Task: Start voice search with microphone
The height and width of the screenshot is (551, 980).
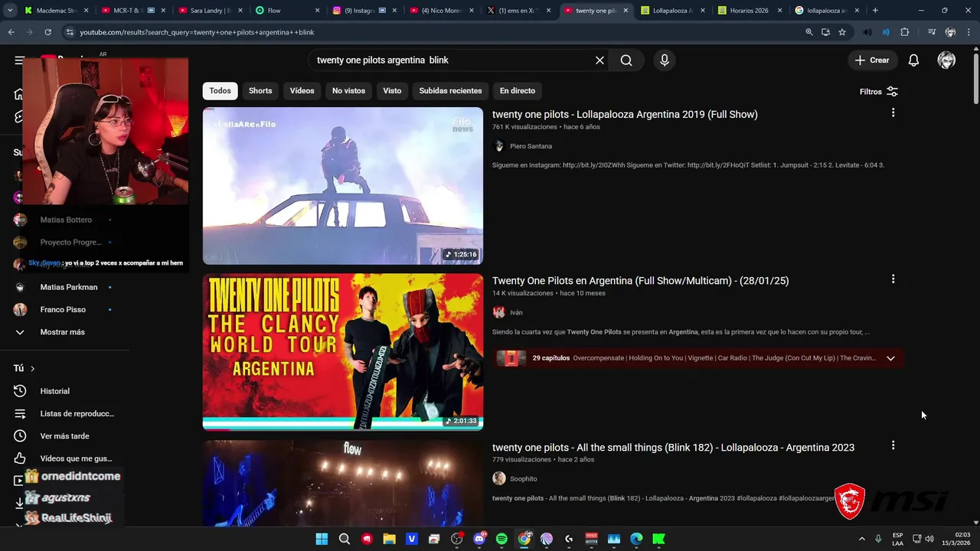Action: [664, 60]
